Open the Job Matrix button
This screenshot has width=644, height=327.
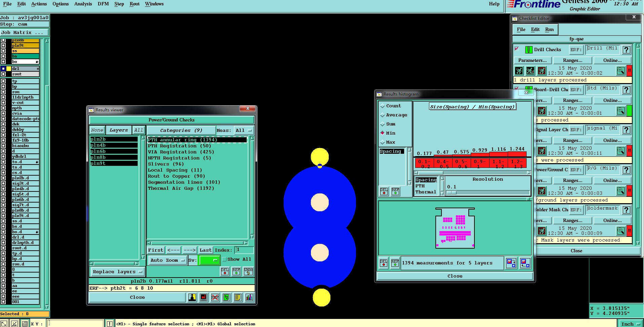point(24,33)
